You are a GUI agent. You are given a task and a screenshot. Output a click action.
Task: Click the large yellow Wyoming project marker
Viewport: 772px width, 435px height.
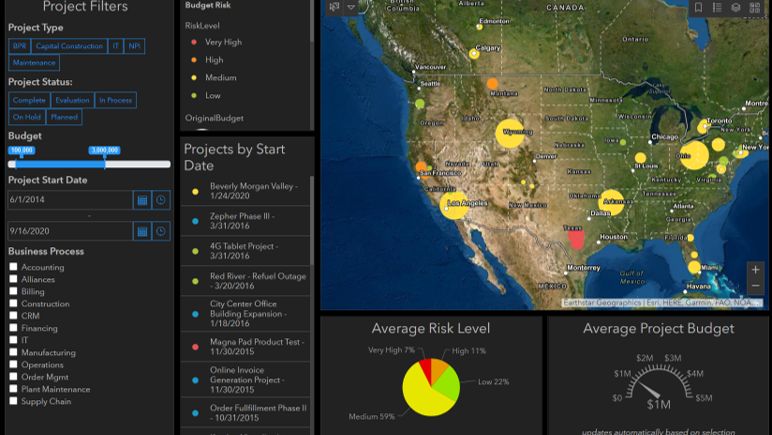510,133
